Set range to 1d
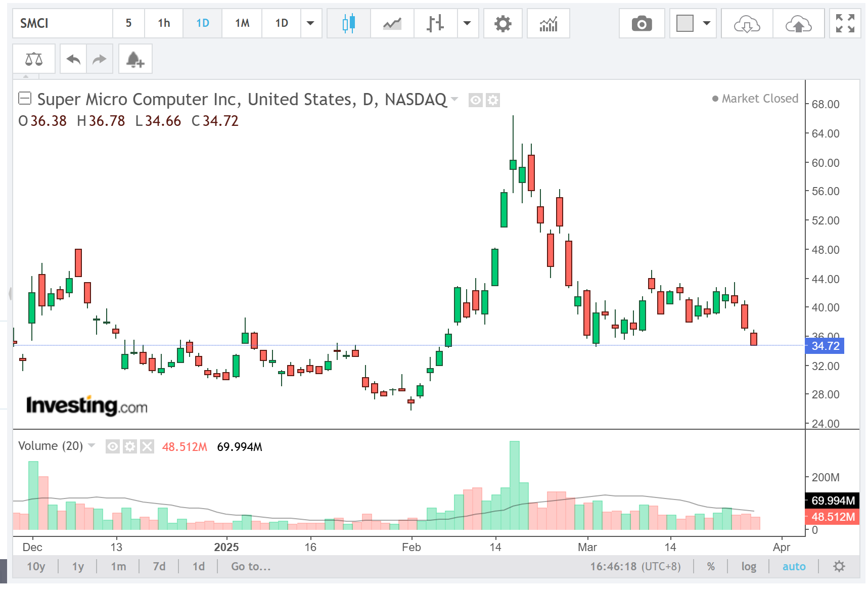The image size is (868, 590). tap(199, 566)
